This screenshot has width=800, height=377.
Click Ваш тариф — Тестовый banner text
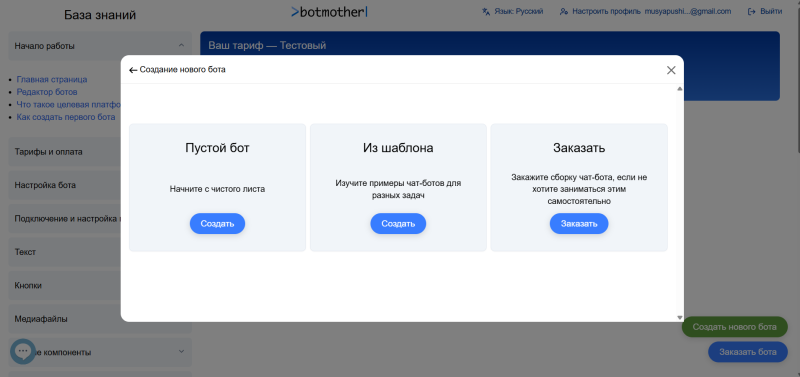[267, 46]
